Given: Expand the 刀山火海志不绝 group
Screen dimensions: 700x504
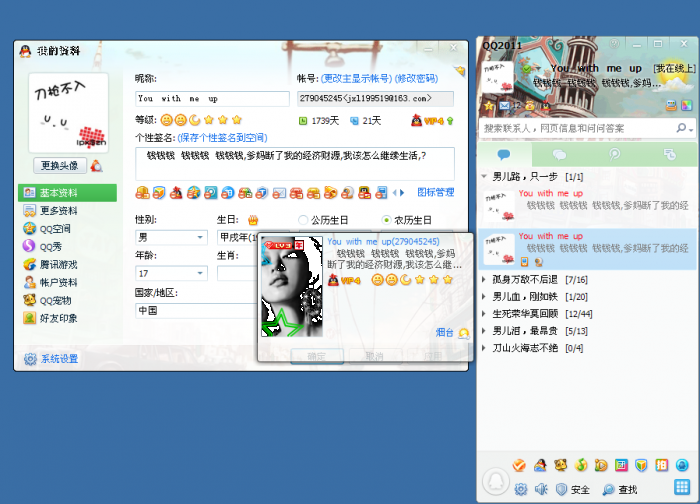Looking at the screenshot, I should point(484,348).
